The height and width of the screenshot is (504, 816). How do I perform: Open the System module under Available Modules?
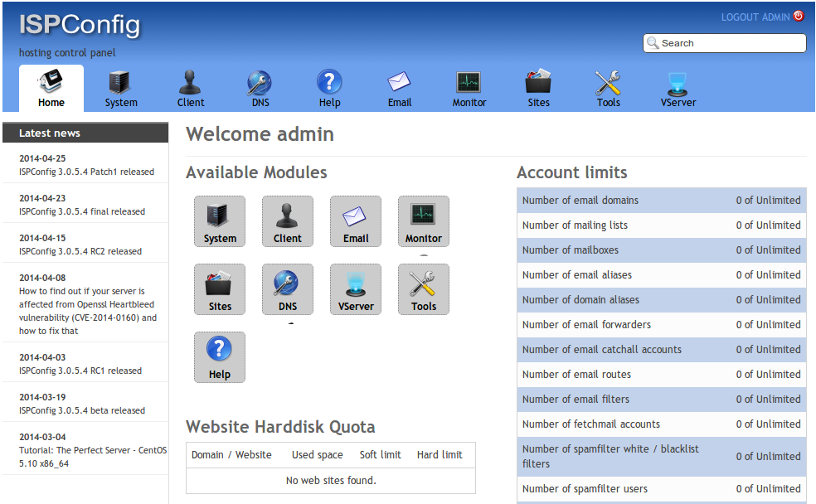pos(220,221)
